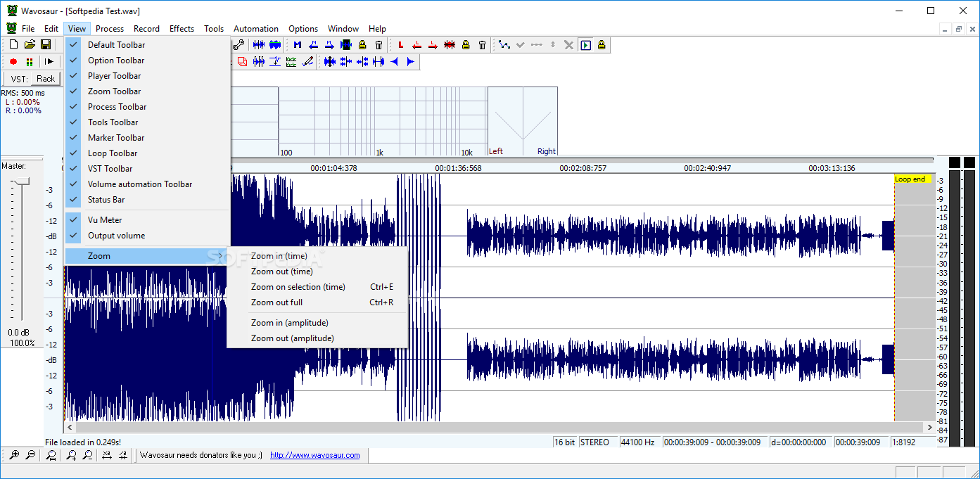Screen dimensions: 980x479
Task: Click the red L create loop icon
Action: coord(400,44)
